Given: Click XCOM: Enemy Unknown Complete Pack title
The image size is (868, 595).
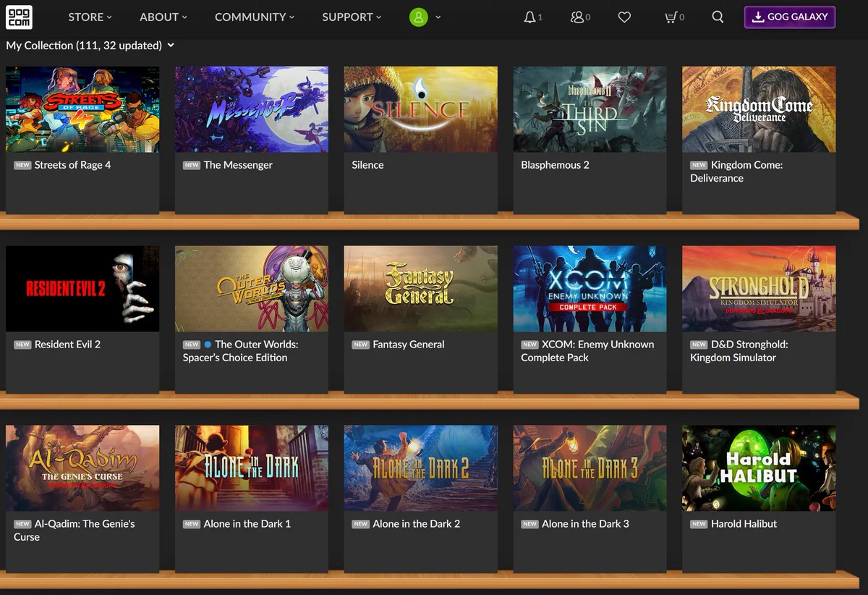Looking at the screenshot, I should click(x=587, y=351).
